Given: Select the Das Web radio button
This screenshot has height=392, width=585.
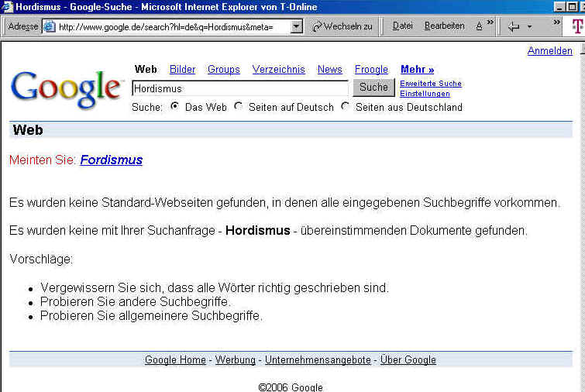Looking at the screenshot, I should [174, 106].
